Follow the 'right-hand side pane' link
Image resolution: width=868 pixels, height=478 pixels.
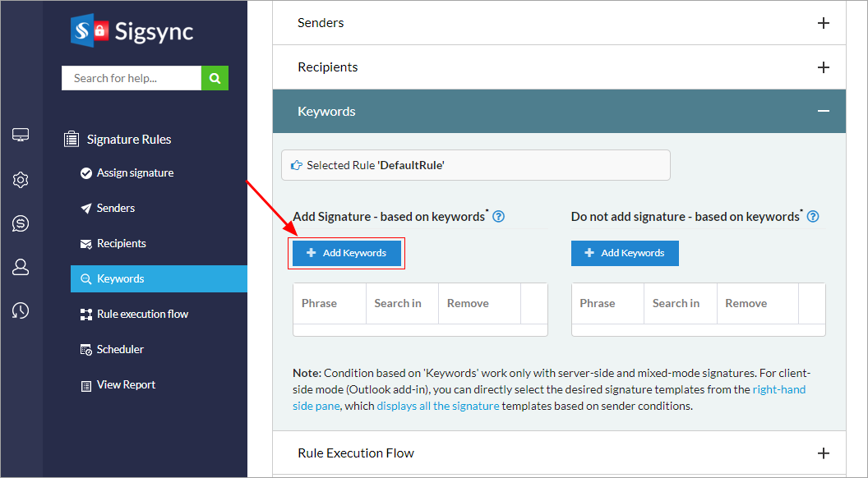(778, 389)
